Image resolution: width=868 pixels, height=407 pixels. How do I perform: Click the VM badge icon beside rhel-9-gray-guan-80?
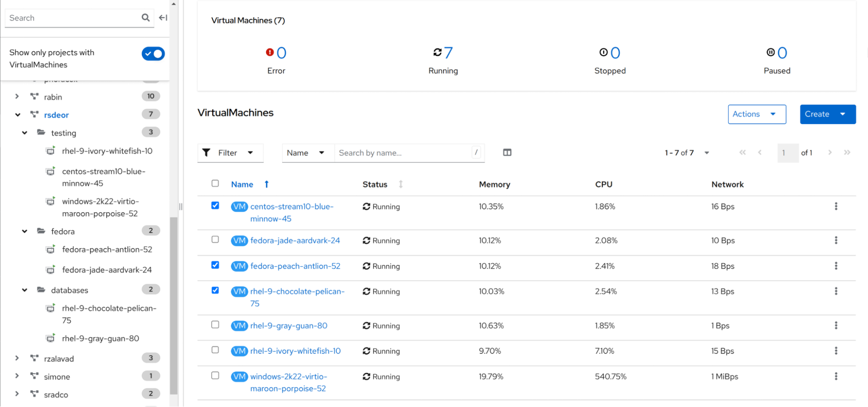239,325
